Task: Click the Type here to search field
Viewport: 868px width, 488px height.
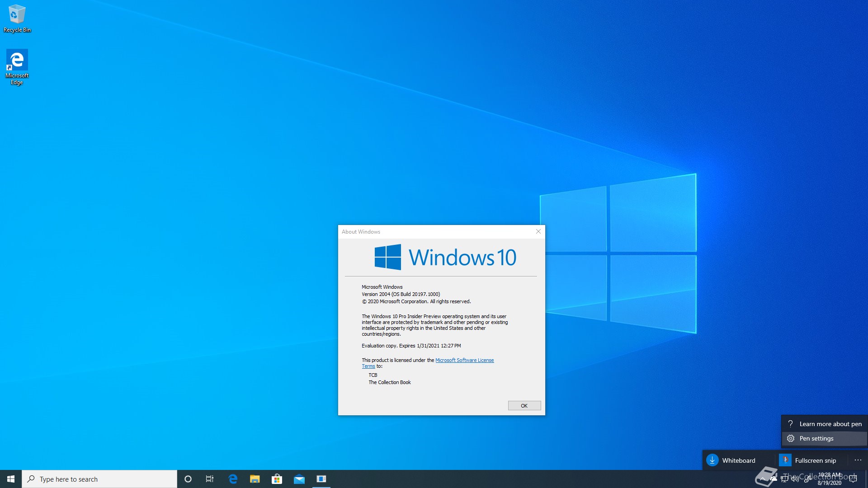Action: [99, 479]
